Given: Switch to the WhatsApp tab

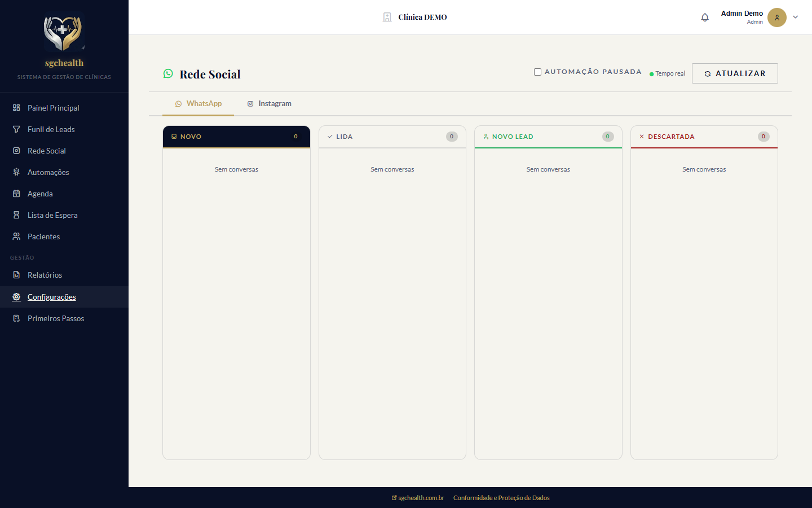Looking at the screenshot, I should click(x=198, y=104).
